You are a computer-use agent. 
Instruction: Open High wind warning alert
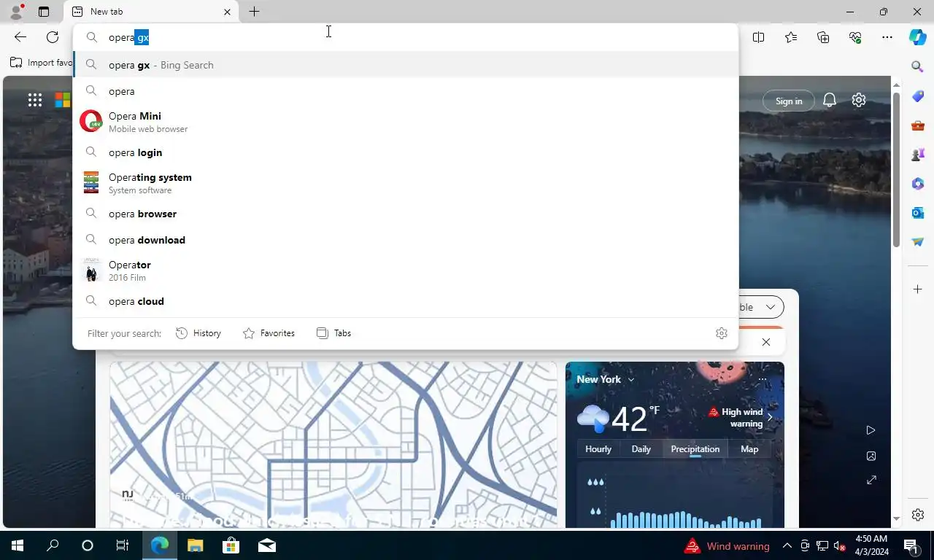[x=741, y=418]
